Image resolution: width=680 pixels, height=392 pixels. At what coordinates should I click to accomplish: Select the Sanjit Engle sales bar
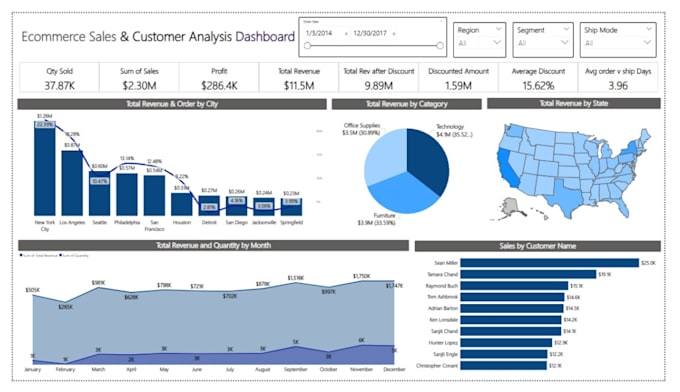[x=503, y=354]
